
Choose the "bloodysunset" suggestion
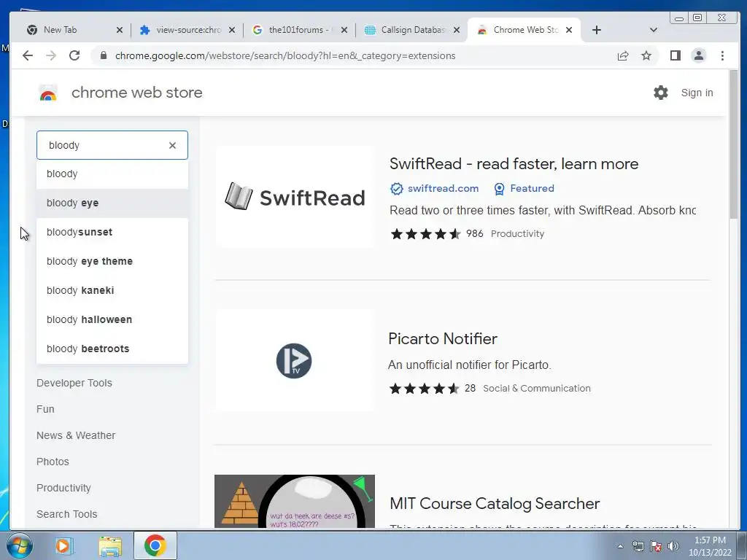point(112,232)
